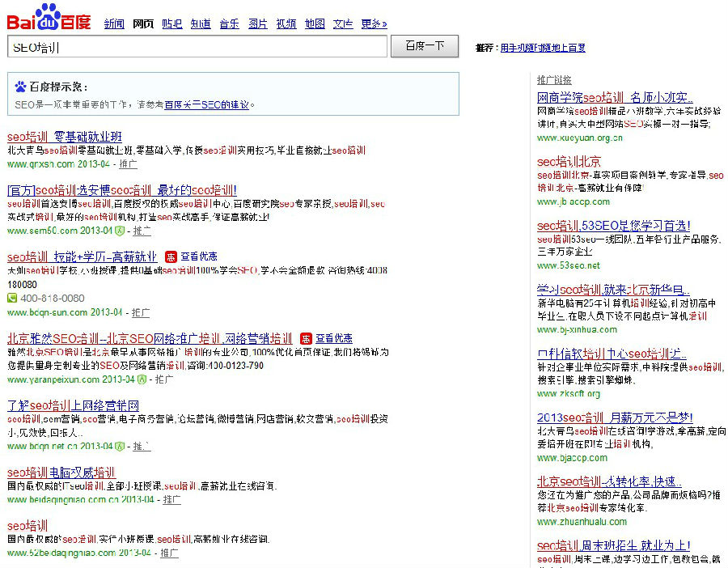728x568 pixels.
Task: Click 推广 label next to www.beidaqingniao.com.cn
Action: pos(171,500)
